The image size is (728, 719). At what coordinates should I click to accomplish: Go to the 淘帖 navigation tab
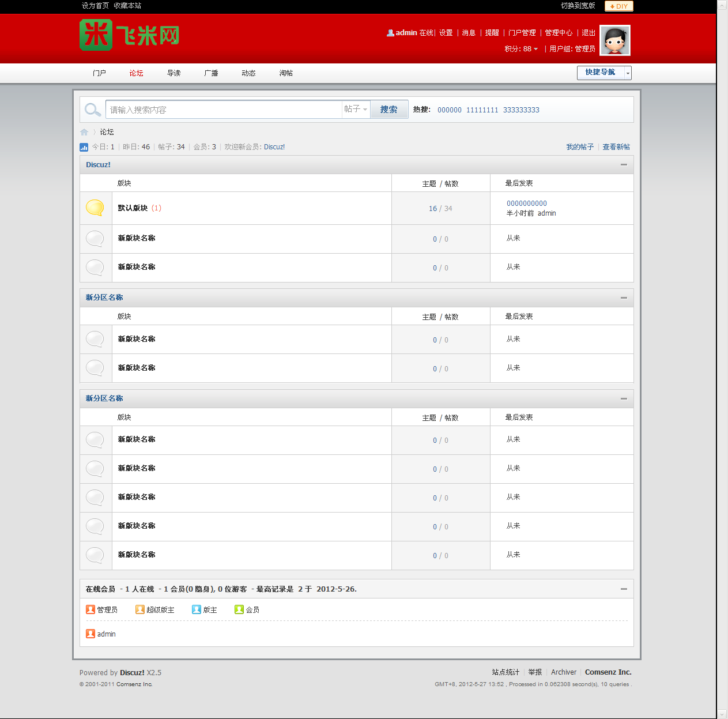click(286, 73)
